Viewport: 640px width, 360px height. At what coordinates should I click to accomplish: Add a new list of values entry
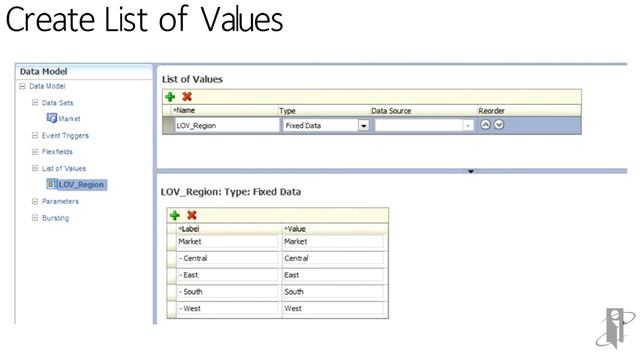(x=170, y=97)
